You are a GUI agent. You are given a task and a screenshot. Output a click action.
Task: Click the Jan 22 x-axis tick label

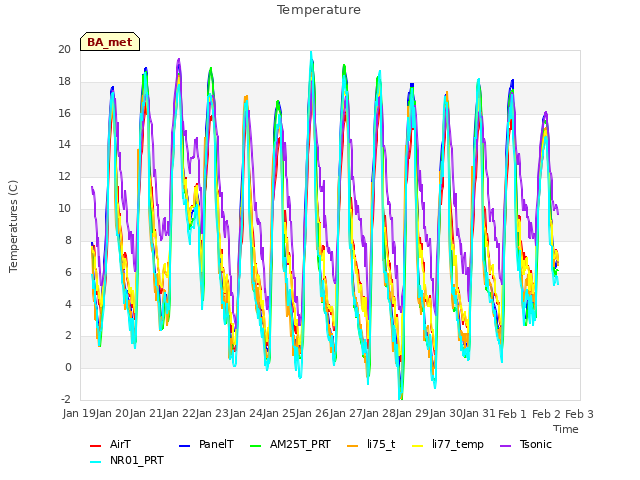[x=179, y=413]
